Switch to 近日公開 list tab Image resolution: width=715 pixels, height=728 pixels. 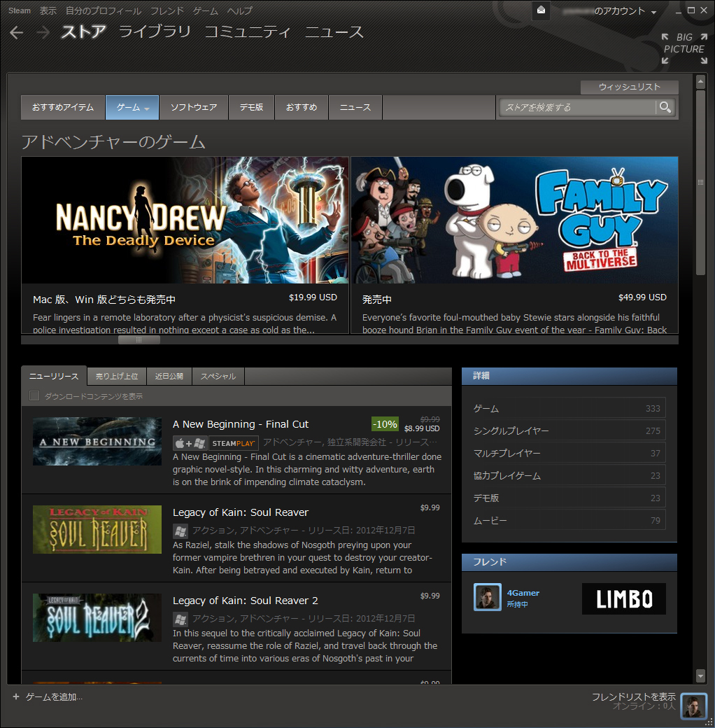[169, 376]
